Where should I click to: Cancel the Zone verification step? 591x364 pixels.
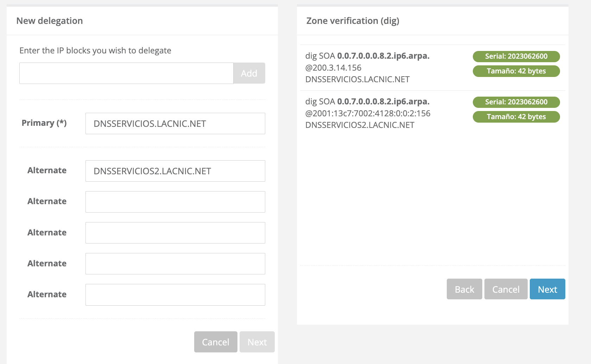pyautogui.click(x=506, y=289)
